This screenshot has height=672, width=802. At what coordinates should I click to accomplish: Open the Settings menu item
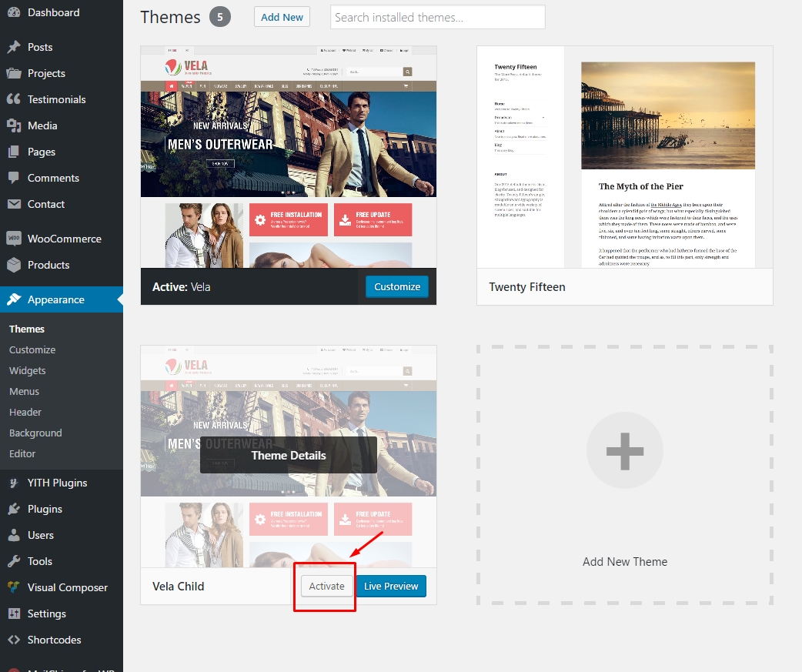point(62,613)
